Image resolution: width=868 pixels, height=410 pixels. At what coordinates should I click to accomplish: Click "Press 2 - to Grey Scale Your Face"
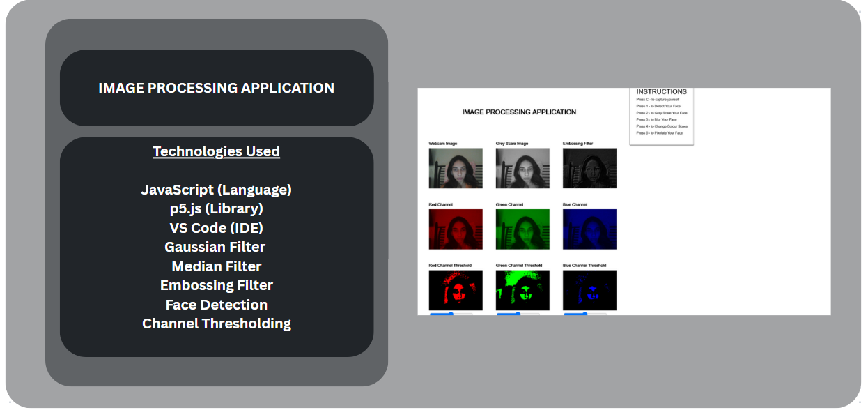coord(661,113)
